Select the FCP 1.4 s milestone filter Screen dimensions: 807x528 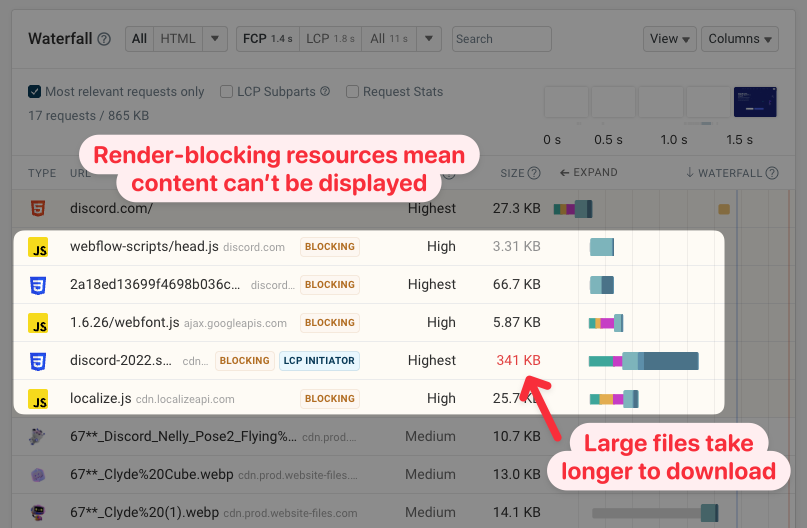coord(267,39)
